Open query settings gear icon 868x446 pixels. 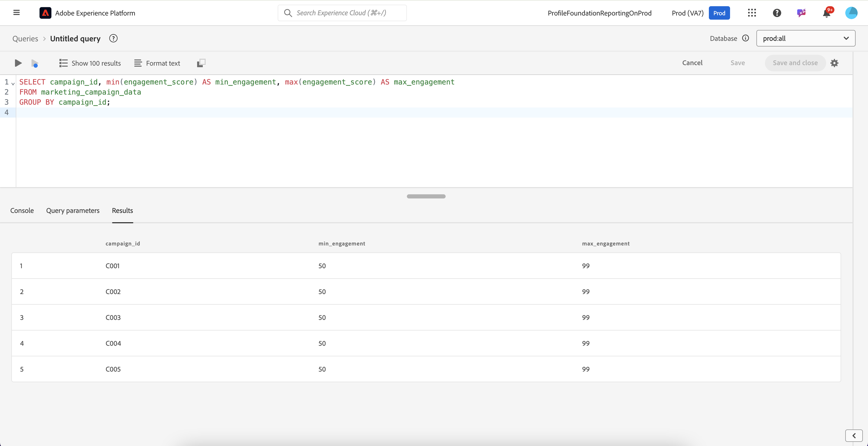tap(834, 63)
